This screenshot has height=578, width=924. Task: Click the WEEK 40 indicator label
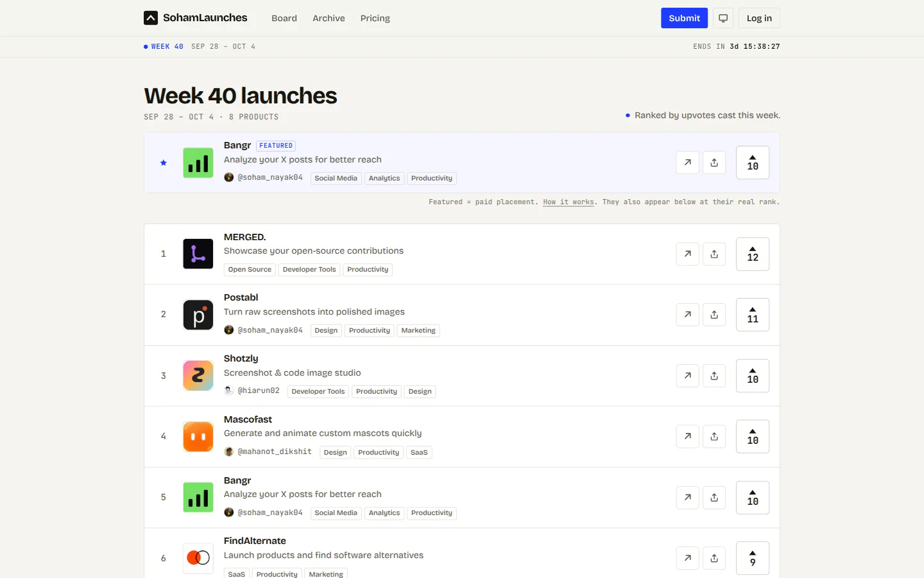(x=164, y=46)
